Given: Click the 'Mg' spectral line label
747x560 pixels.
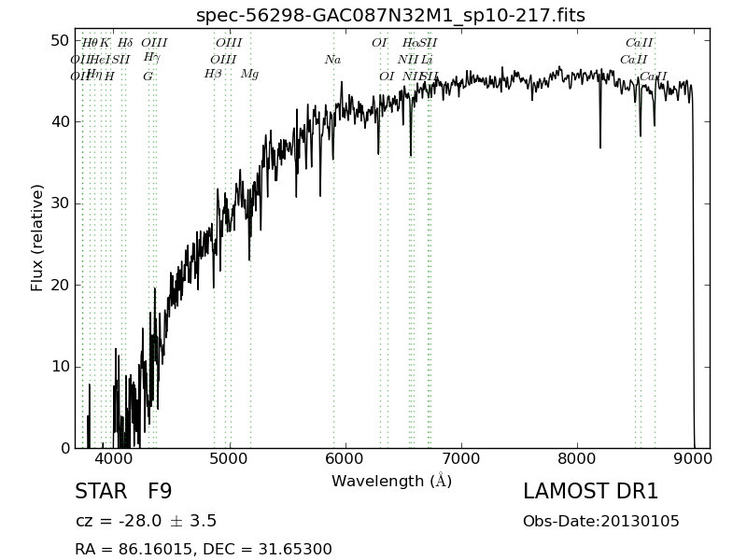Looking at the screenshot, I should click(x=249, y=75).
